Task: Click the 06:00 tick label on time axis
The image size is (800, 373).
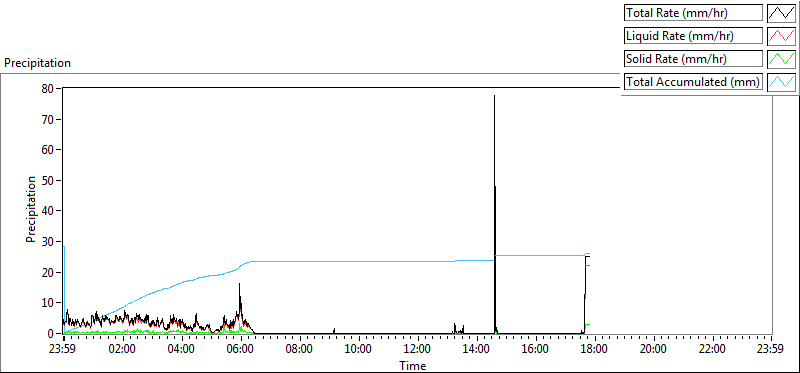Action: click(x=240, y=350)
